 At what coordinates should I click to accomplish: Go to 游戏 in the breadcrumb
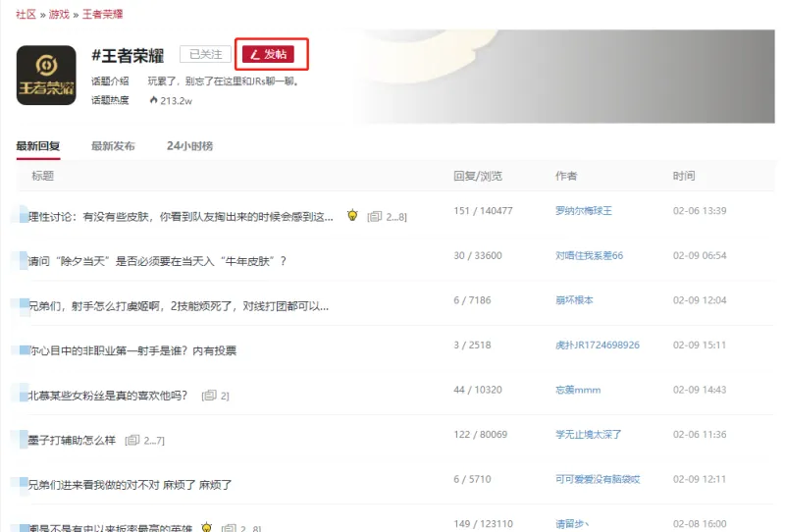point(59,14)
